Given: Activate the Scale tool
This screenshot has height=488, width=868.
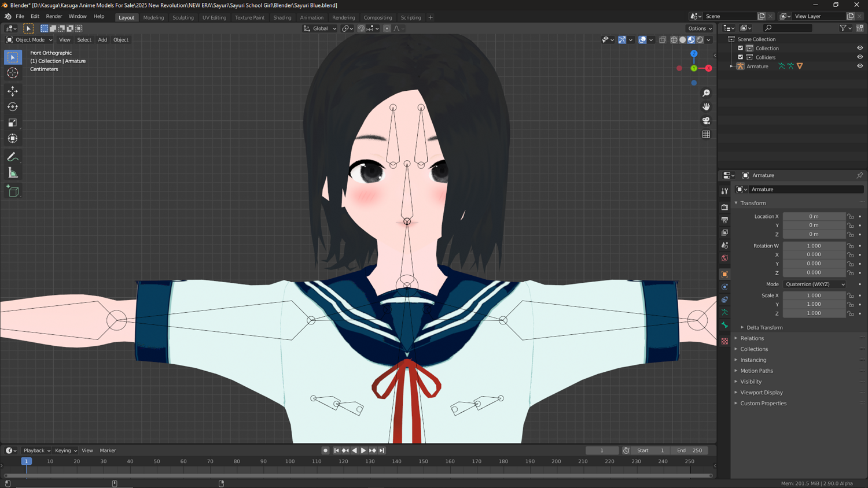Looking at the screenshot, I should coord(13,123).
